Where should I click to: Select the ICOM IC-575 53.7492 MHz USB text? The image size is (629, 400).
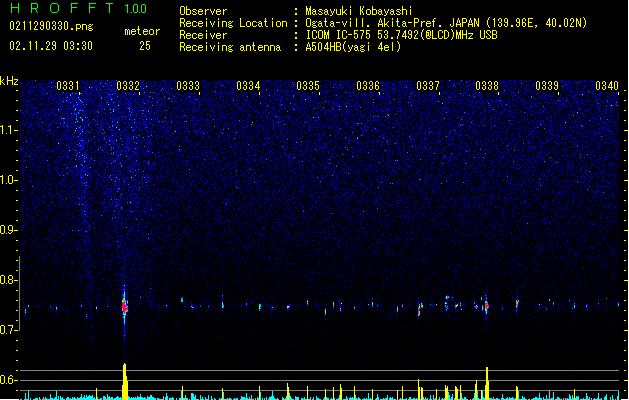[401, 35]
